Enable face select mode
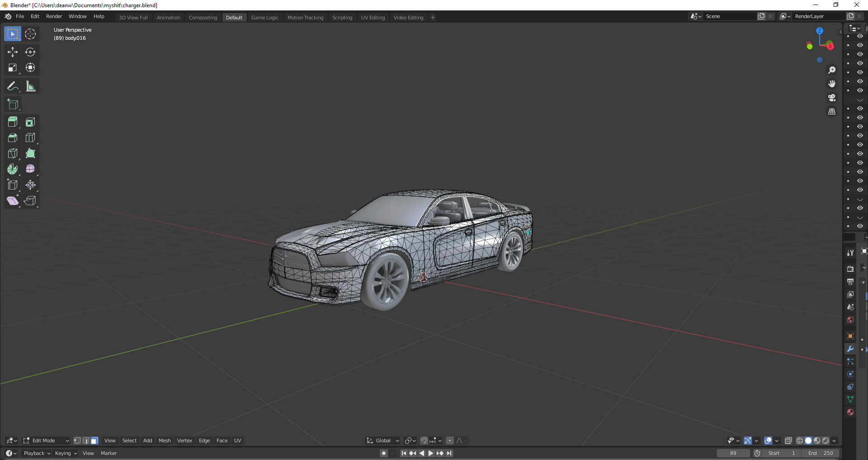The height and width of the screenshot is (460, 868). [94, 441]
